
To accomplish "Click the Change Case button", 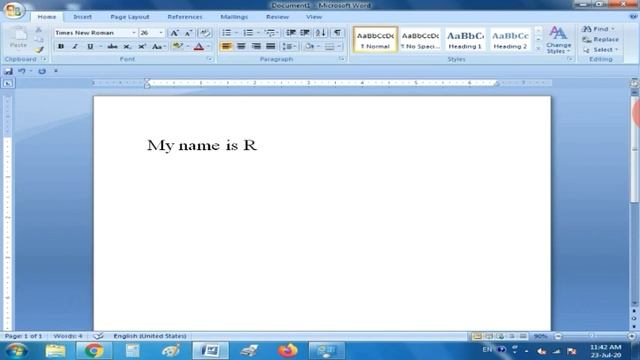I will point(158,47).
